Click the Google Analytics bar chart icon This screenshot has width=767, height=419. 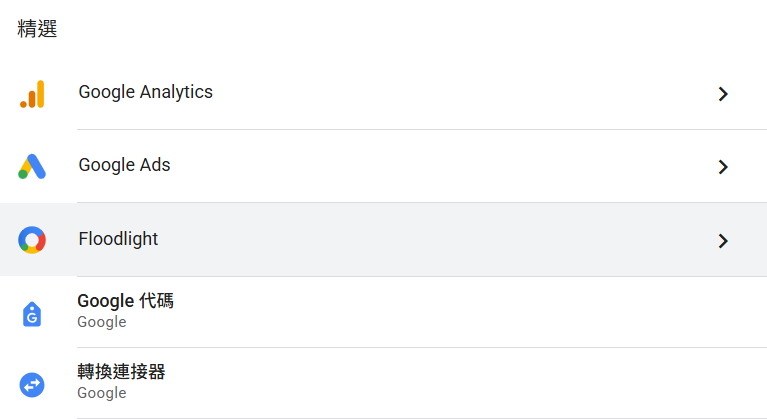click(x=32, y=94)
